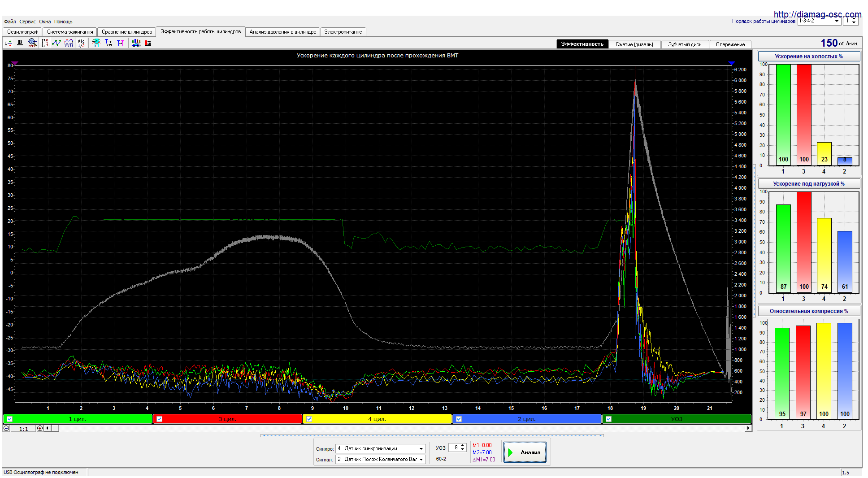
Task: Select the Сжатие (дизель) sub-tab
Action: 634,44
